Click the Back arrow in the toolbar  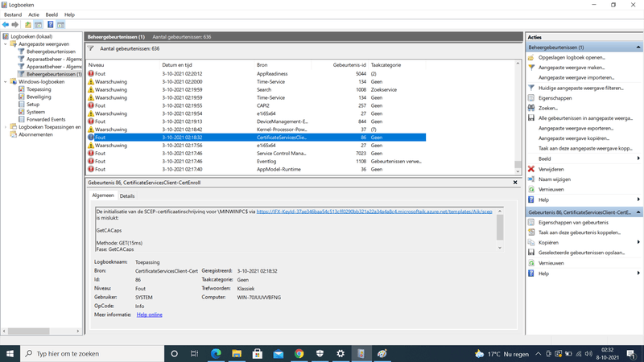click(6, 25)
